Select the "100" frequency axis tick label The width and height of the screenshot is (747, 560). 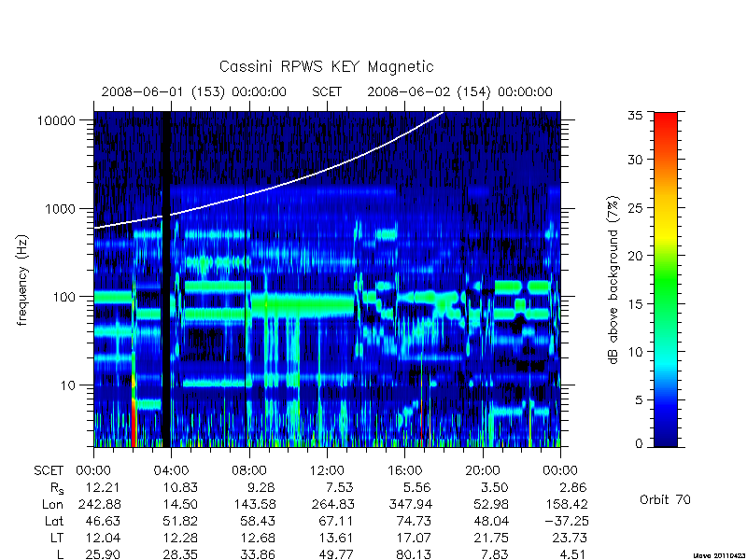[64, 297]
